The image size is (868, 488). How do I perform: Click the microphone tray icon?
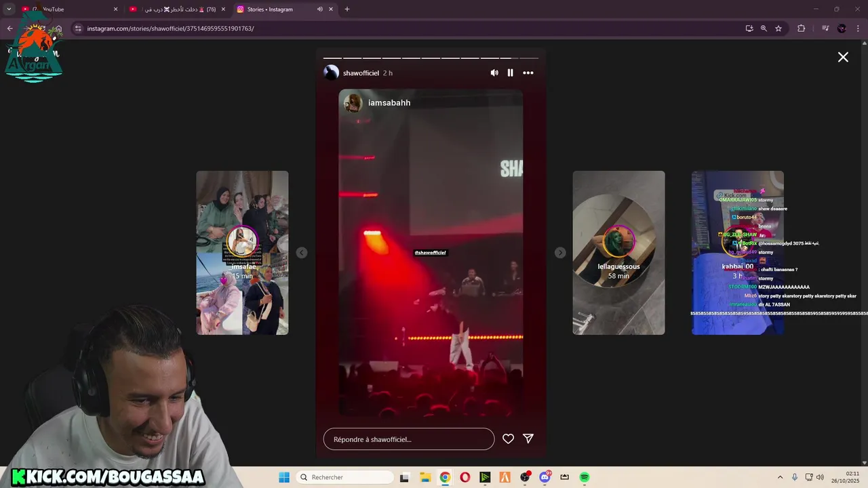[795, 477]
